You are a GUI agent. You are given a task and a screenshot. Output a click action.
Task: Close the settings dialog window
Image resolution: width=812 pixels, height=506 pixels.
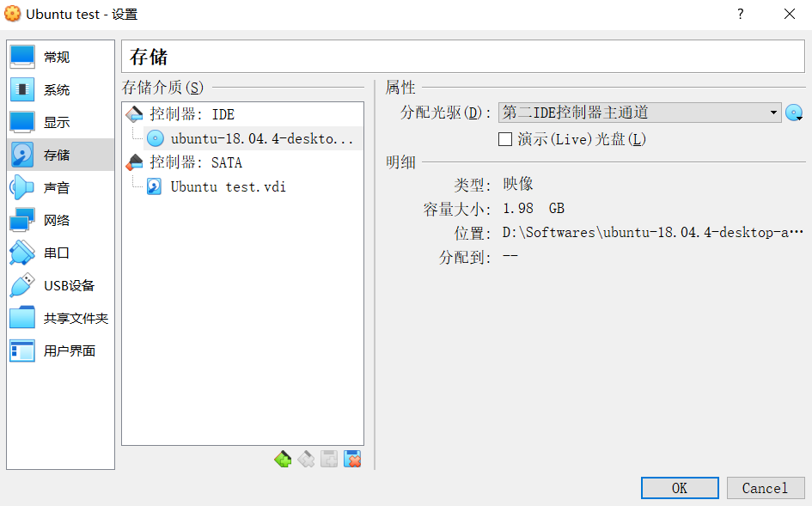coord(789,14)
